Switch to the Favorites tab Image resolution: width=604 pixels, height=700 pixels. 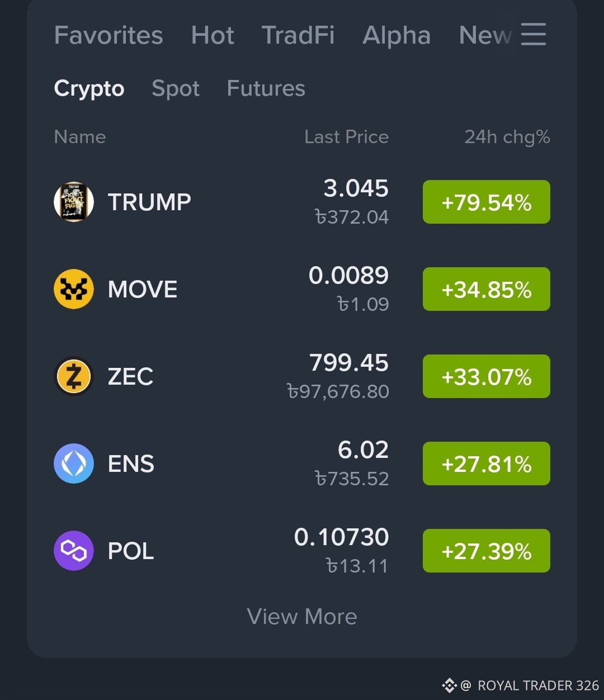click(108, 35)
